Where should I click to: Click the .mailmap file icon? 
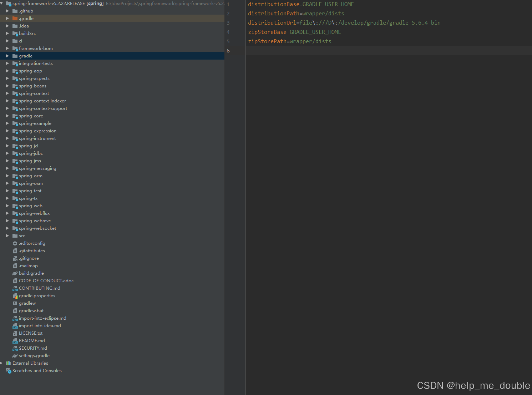(15, 266)
